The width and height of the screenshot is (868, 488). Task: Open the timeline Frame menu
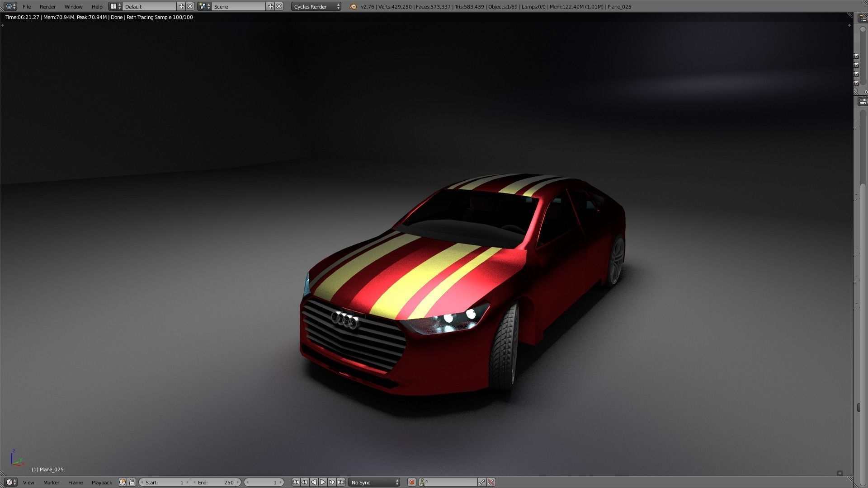coord(75,482)
